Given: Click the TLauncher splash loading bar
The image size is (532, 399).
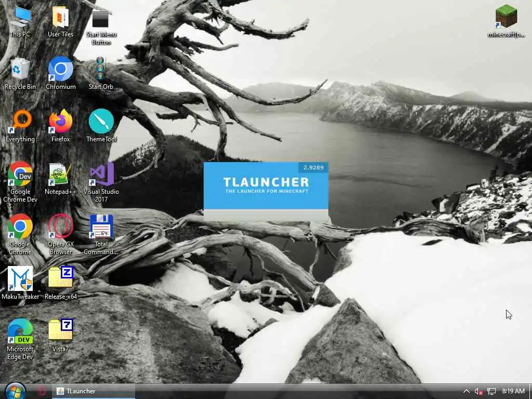Looking at the screenshot, I should tap(265, 216).
